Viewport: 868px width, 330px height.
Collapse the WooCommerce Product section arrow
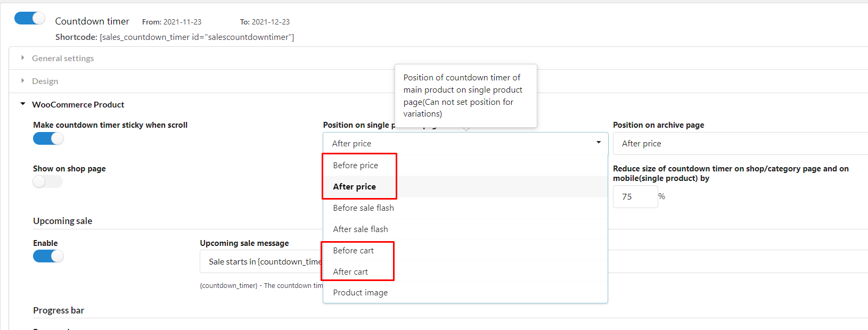tap(22, 104)
